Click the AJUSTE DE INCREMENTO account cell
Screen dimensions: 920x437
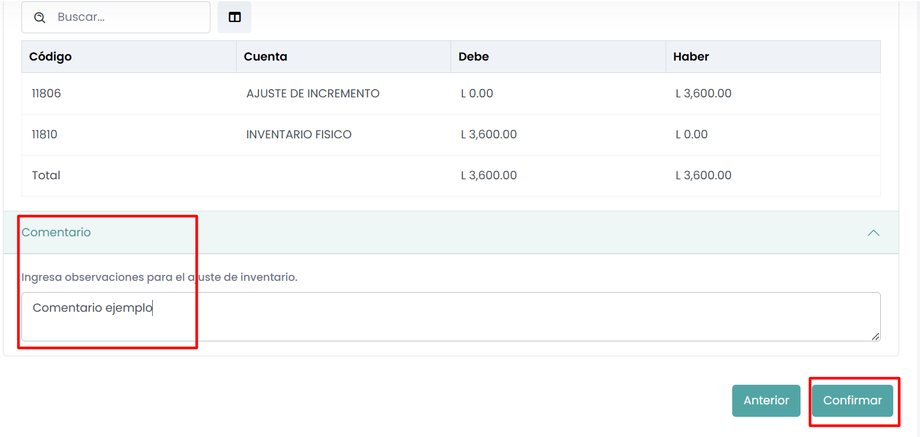coord(312,94)
